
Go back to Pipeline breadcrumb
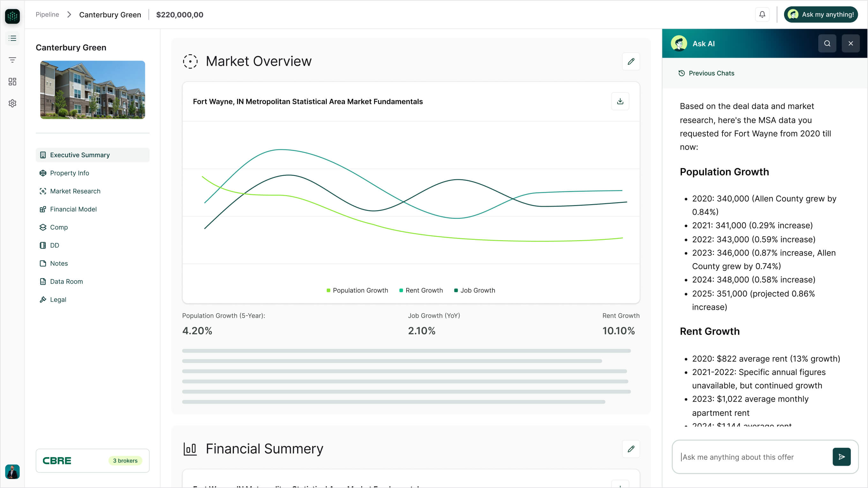[47, 14]
